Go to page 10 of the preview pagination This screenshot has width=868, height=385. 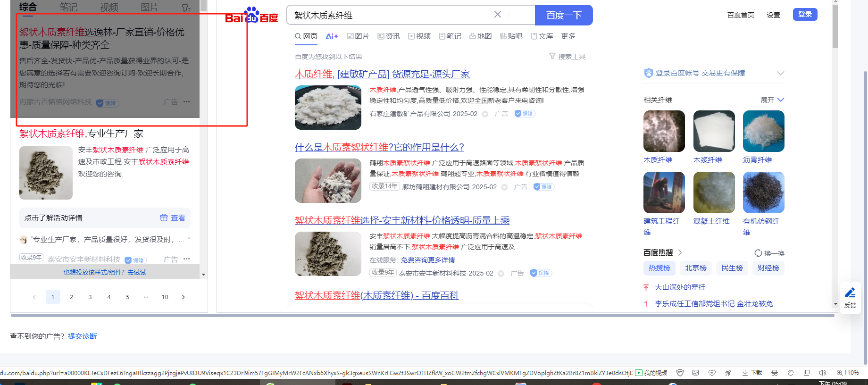click(165, 297)
